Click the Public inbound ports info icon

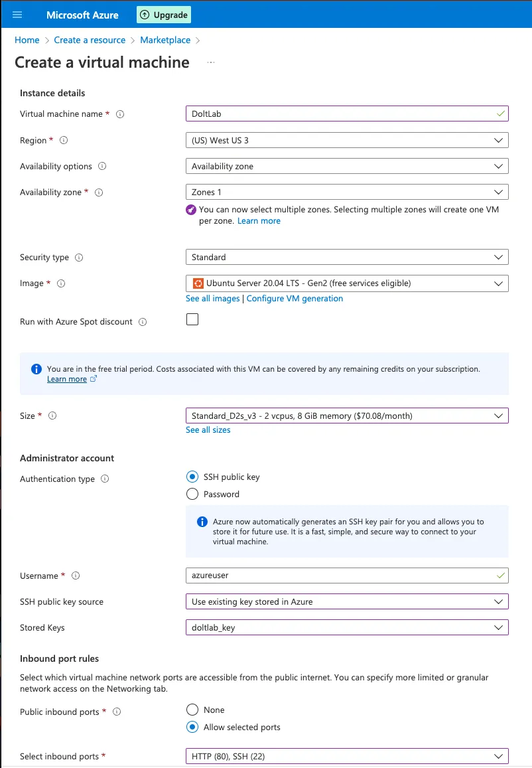117,712
